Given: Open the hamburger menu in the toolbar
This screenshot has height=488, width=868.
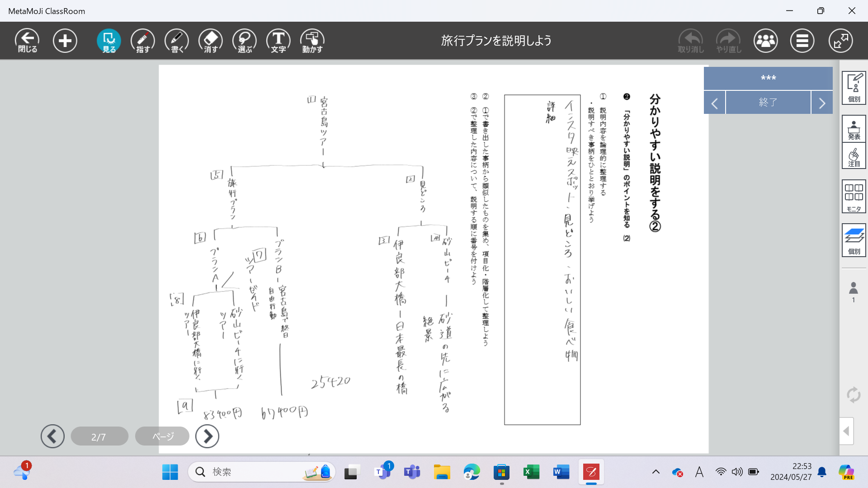Looking at the screenshot, I should point(802,41).
